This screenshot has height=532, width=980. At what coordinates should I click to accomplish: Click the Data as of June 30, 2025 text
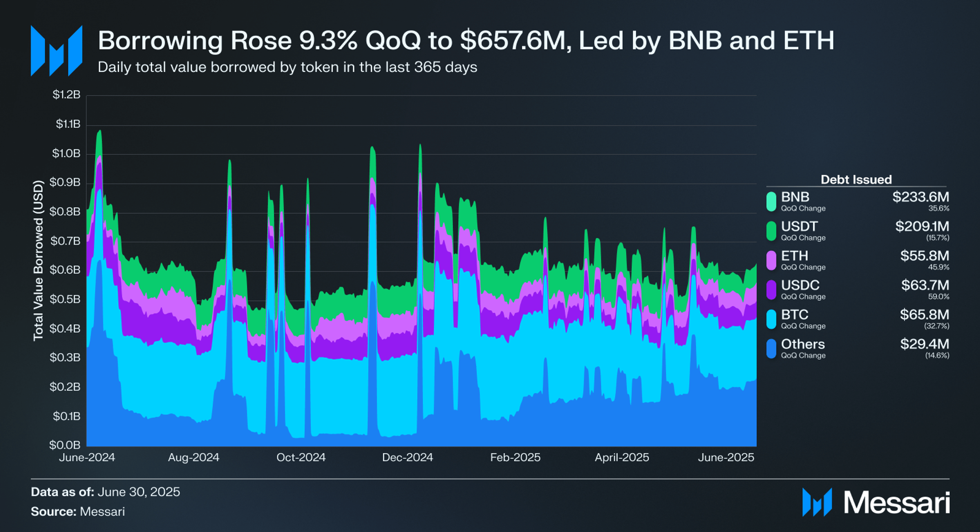point(105,492)
